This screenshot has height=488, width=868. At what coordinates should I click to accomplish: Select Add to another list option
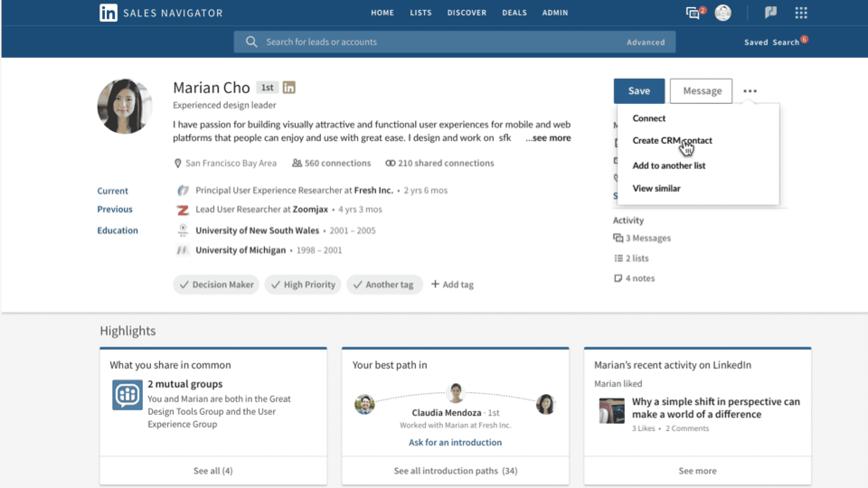click(x=669, y=166)
